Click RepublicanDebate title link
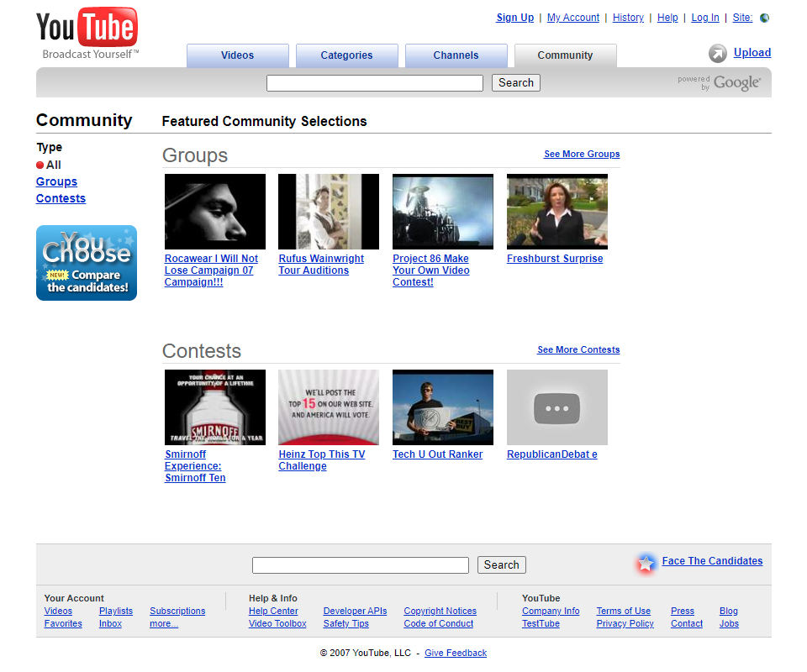 (x=552, y=454)
